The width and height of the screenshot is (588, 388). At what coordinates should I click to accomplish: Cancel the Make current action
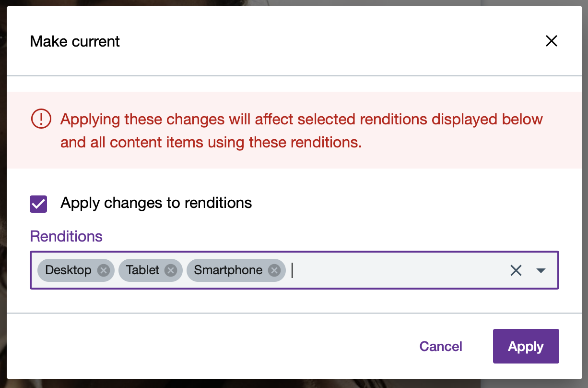click(440, 346)
